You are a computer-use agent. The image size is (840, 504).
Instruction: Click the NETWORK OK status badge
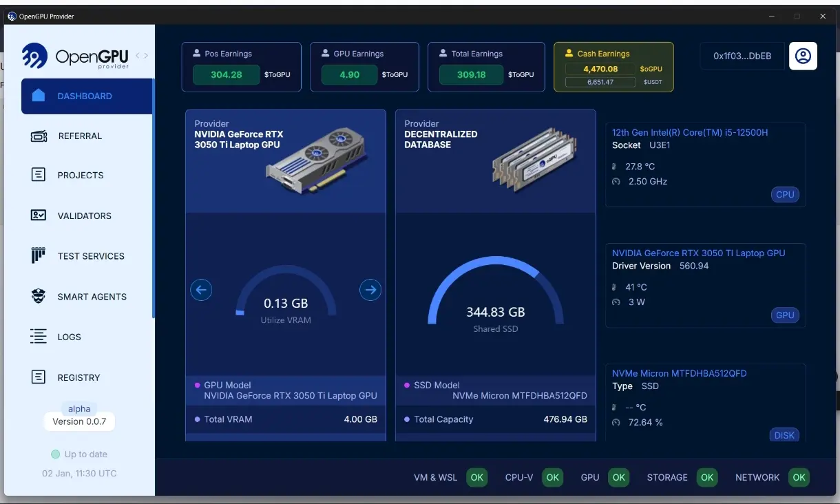tap(799, 477)
